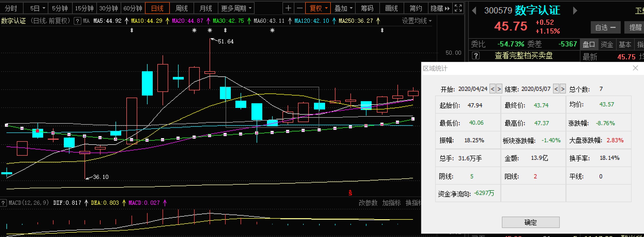
Task: Open 设置均线 dropdown
Action: coord(417,21)
